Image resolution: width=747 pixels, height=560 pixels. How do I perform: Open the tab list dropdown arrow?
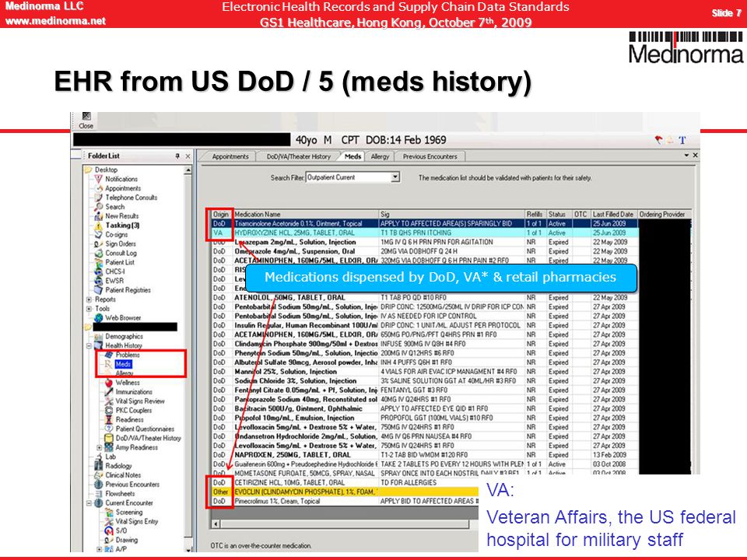point(686,156)
